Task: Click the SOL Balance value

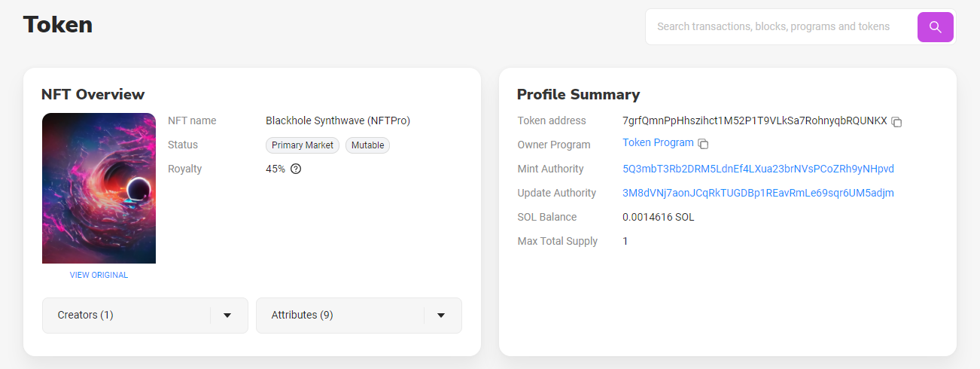Action: pos(659,217)
